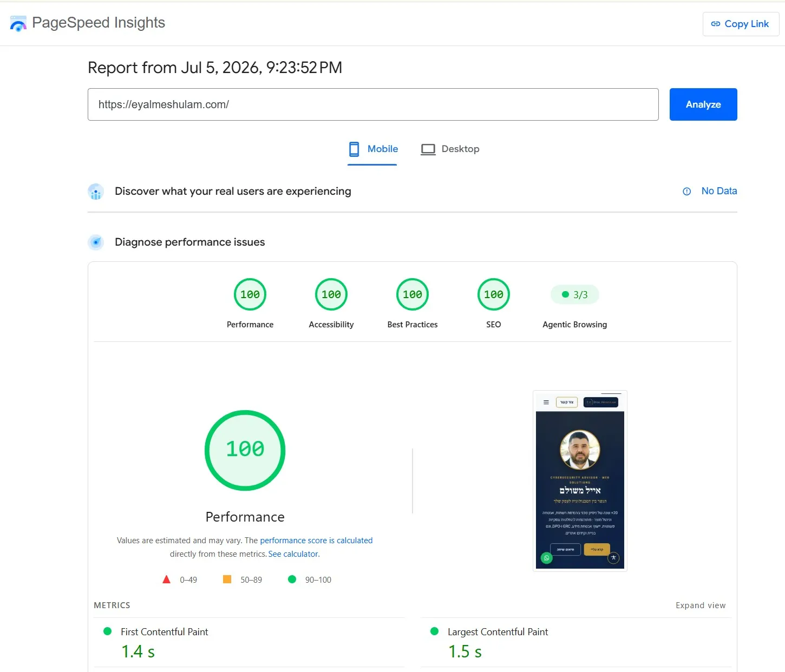785x672 pixels.
Task: Open the See calculator link
Action: click(293, 554)
